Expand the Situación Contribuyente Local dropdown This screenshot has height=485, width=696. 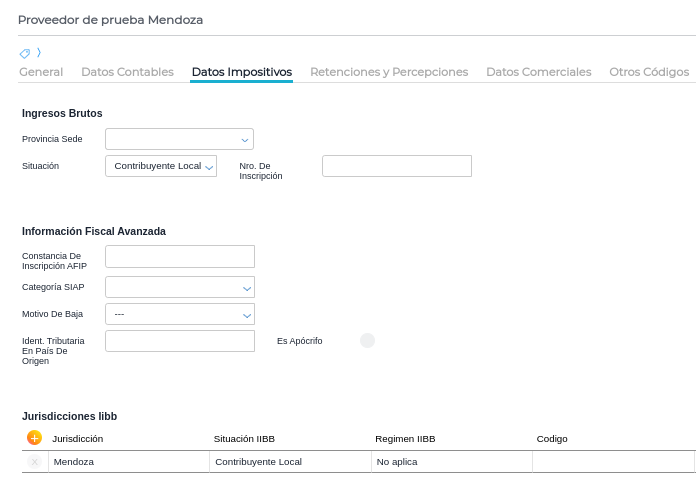[161, 166]
